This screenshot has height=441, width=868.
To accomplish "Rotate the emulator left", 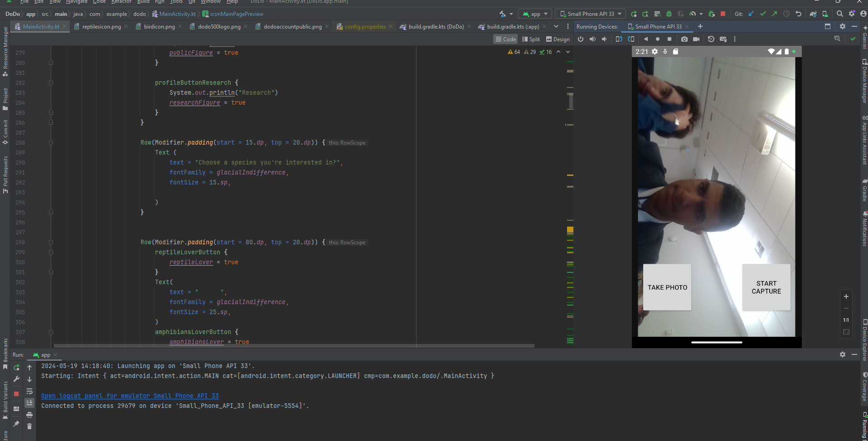I will click(x=619, y=39).
